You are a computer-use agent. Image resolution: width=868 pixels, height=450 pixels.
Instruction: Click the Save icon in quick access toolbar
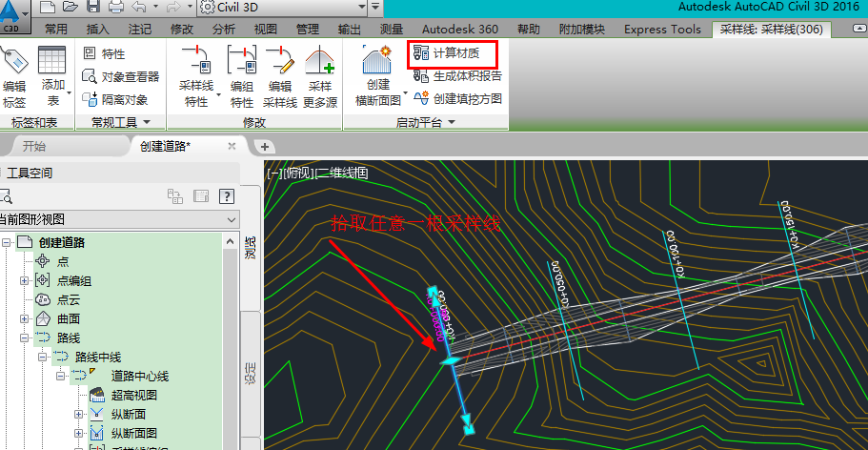(x=93, y=8)
